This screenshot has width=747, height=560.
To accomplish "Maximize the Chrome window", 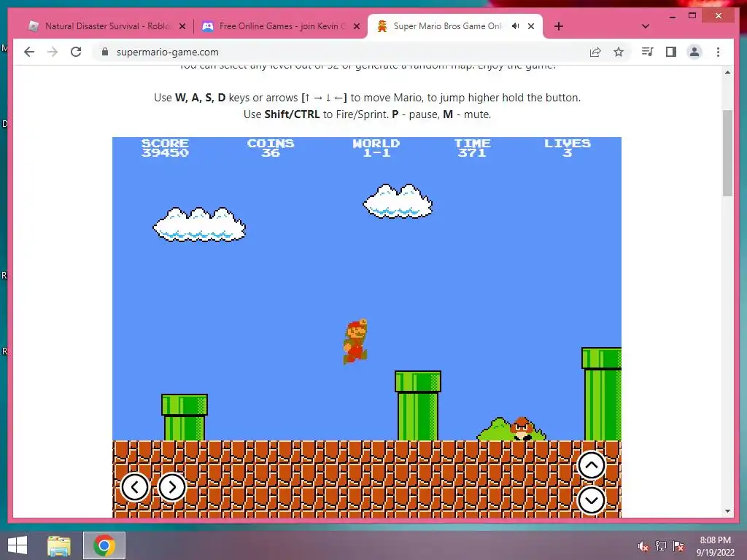I will coord(692,16).
